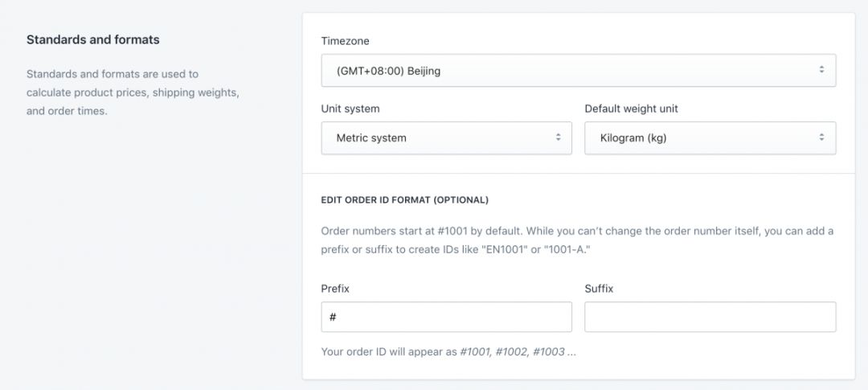868x390 pixels.
Task: Click the EDIT ORDER ID FORMAT heading
Action: click(x=404, y=199)
